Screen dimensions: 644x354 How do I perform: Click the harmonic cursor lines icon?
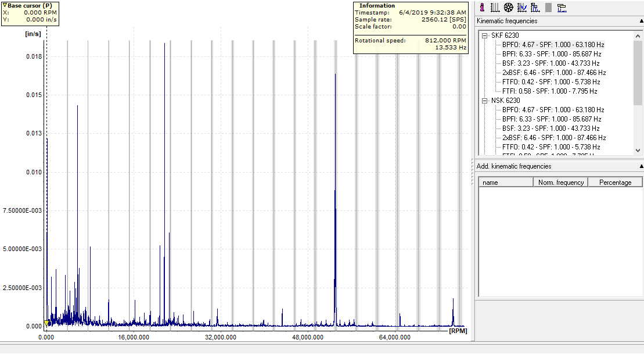click(x=495, y=8)
